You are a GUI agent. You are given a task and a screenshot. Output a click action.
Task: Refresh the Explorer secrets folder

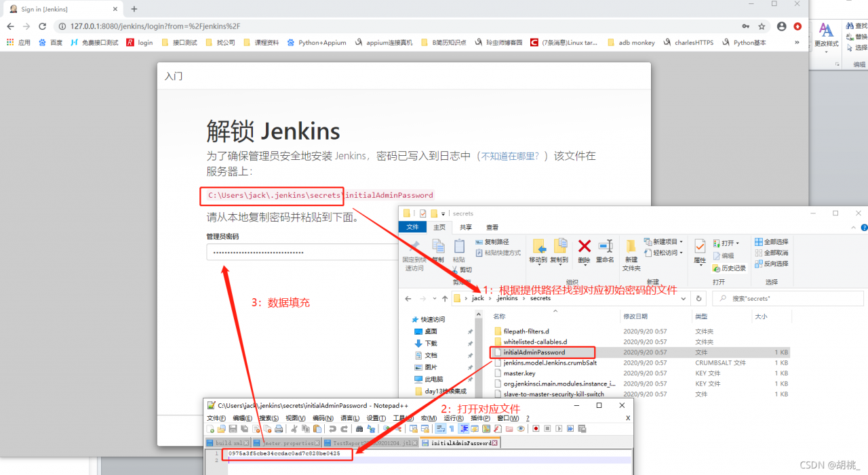tap(699, 298)
